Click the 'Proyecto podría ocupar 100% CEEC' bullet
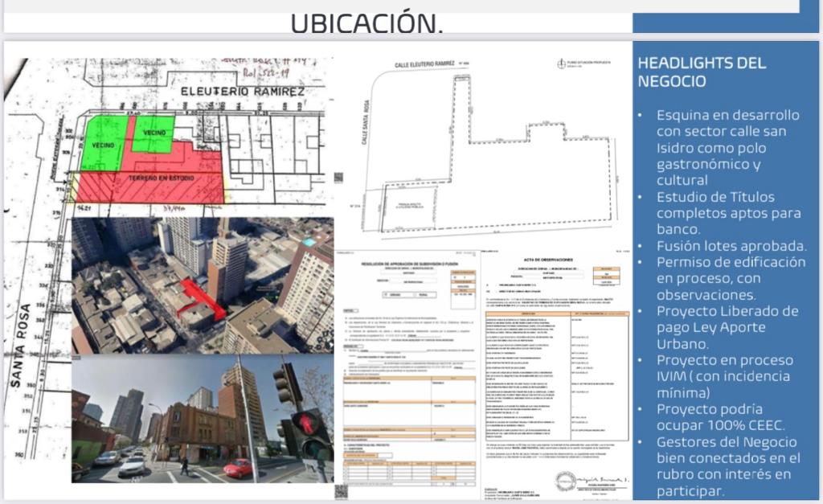The width and height of the screenshot is (823, 504). 723,417
